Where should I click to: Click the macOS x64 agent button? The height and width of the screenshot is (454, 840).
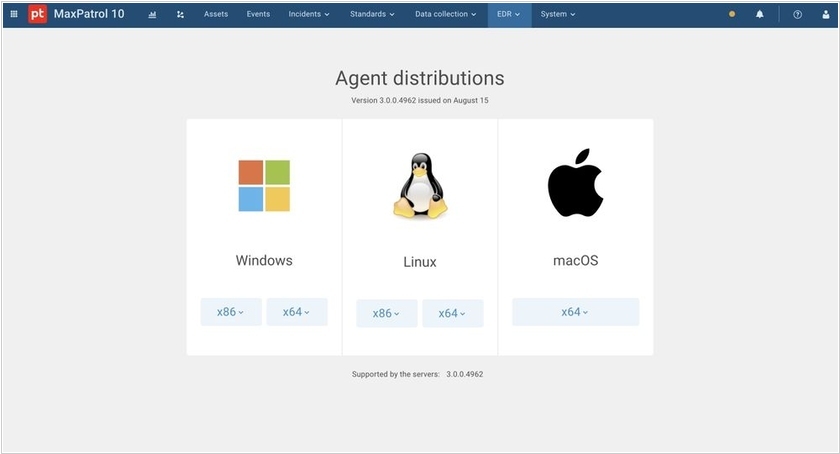tap(575, 312)
